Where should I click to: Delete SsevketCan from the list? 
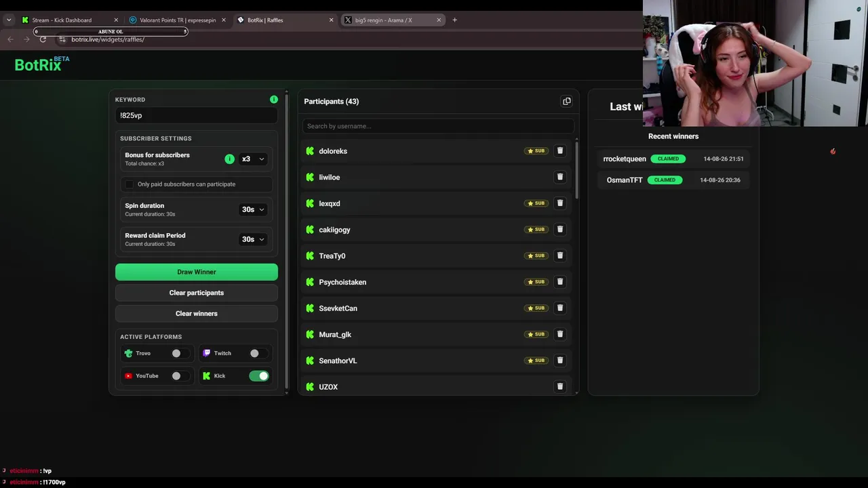click(x=560, y=308)
